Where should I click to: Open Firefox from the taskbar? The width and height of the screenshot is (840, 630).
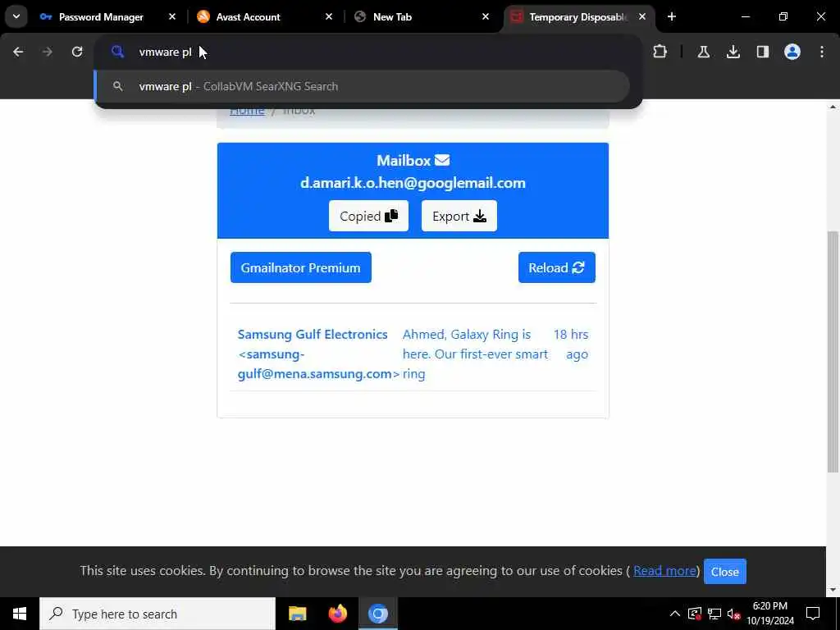[x=337, y=614]
